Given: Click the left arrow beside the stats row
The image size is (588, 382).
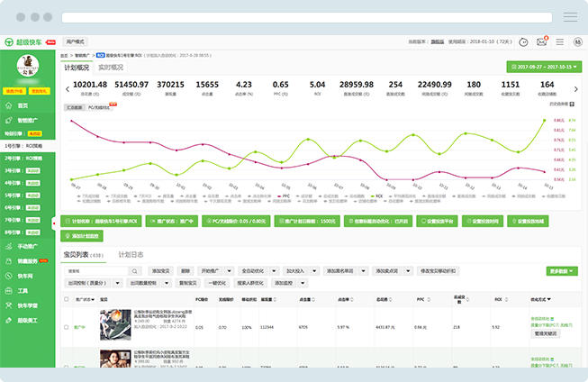Looking at the screenshot, I should click(x=66, y=87).
